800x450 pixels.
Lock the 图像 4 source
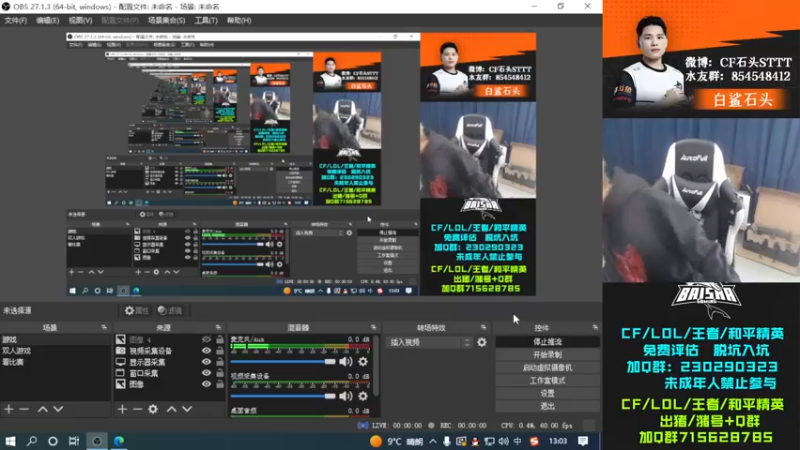[219, 339]
